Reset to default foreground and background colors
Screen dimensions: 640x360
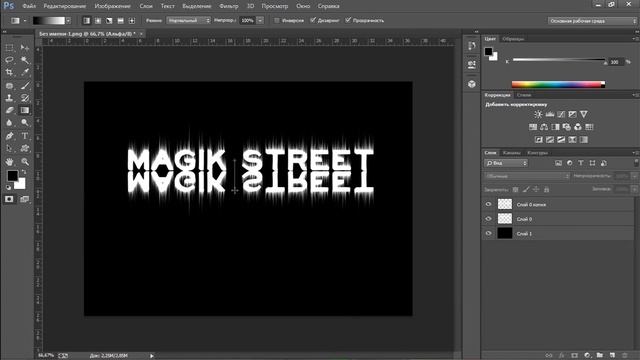tap(8, 187)
